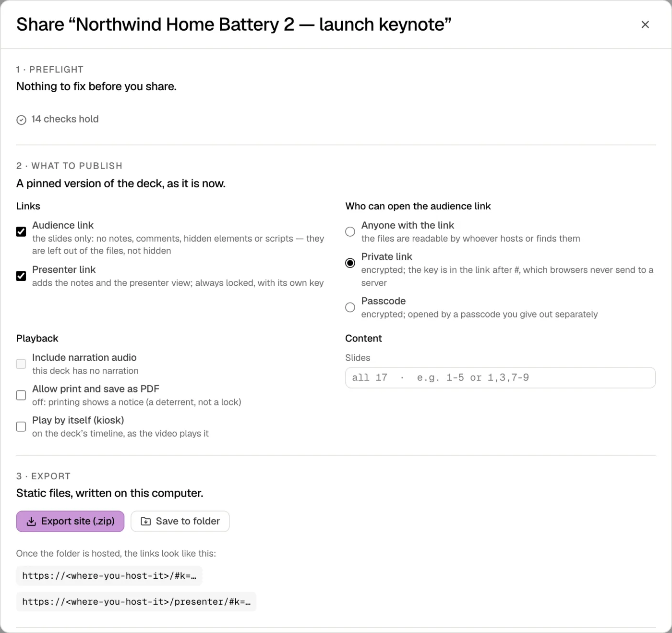Click the text "Nothing to fix before you share."
The height and width of the screenshot is (633, 672).
96,86
